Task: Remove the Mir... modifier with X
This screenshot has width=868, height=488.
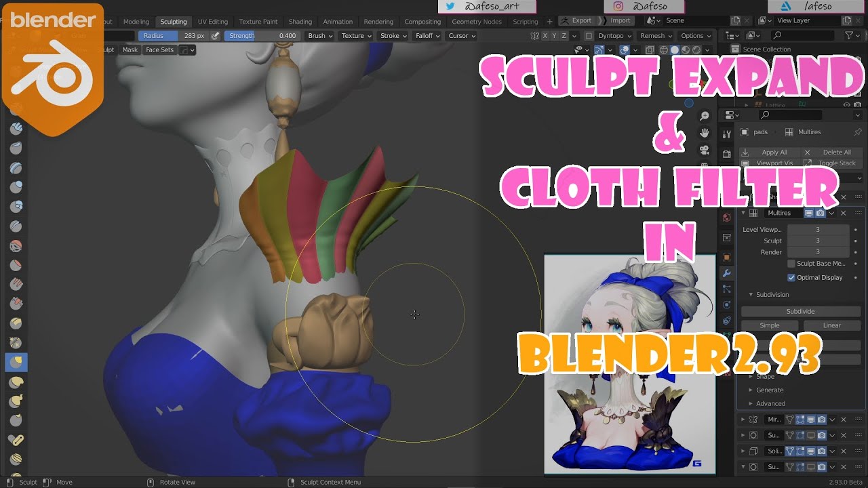Action: pos(844,420)
